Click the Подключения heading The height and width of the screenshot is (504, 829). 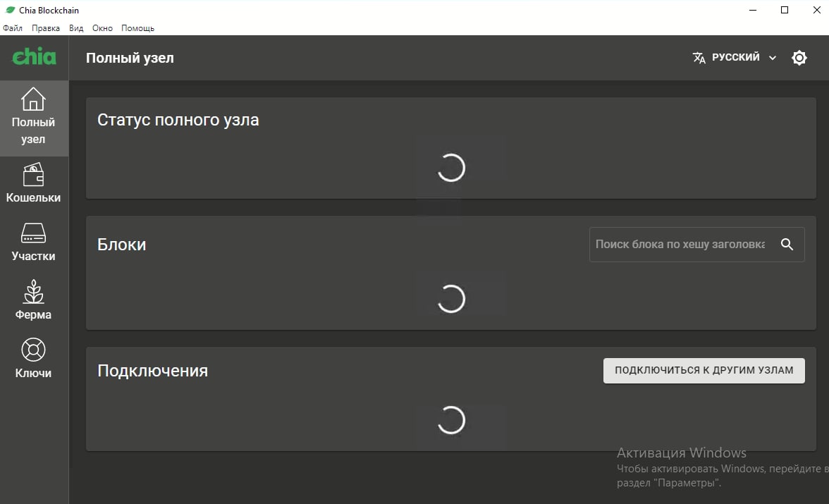[152, 371]
